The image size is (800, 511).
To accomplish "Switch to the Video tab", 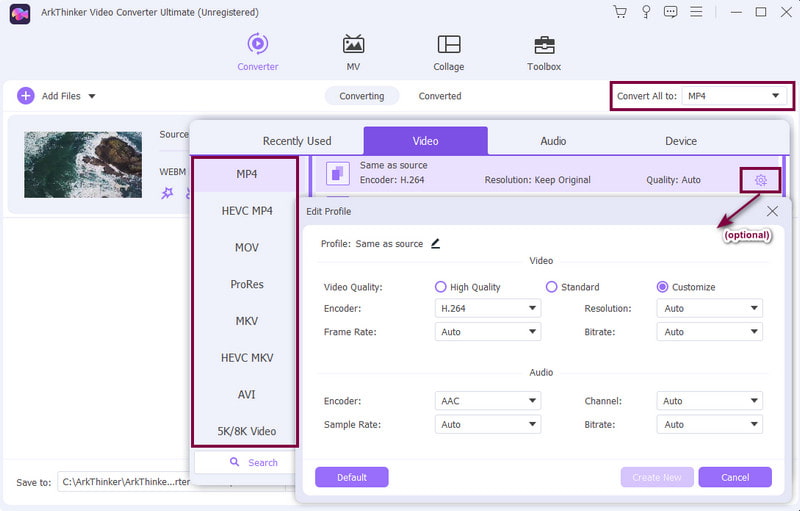I will (x=426, y=141).
